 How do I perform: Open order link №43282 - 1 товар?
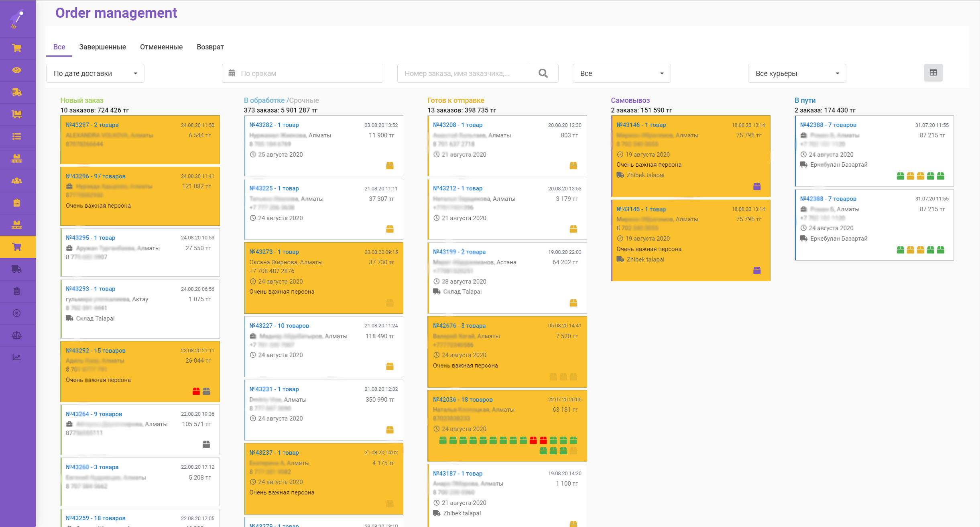coord(274,125)
